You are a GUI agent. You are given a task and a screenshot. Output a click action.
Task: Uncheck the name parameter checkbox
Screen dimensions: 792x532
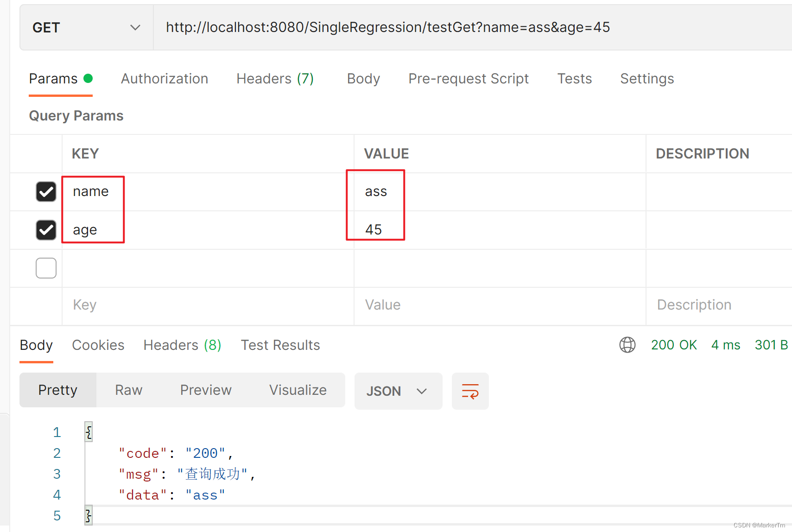click(46, 191)
